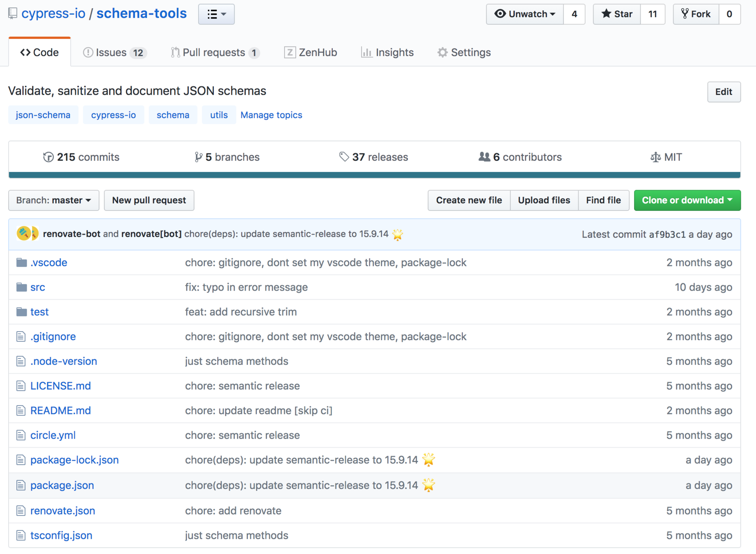Select the utils topic tag
Screen dimensions: 756x554
point(219,115)
